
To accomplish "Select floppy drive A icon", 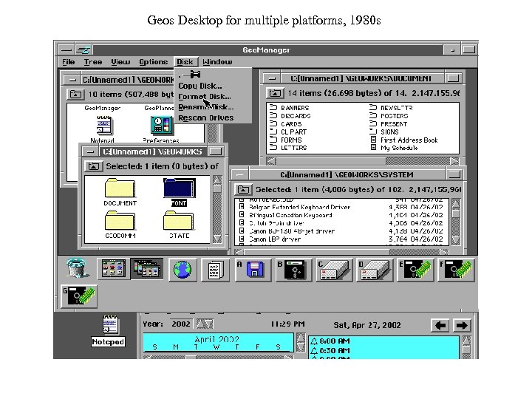I will (253, 270).
